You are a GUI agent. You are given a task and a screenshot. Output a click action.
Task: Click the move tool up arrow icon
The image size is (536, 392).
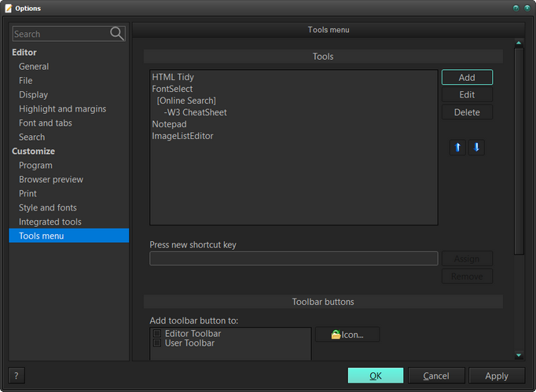tap(457, 147)
